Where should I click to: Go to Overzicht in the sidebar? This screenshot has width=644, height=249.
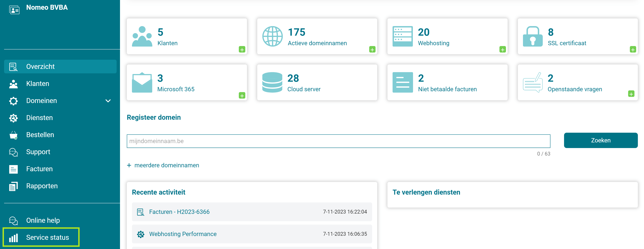pyautogui.click(x=60, y=67)
